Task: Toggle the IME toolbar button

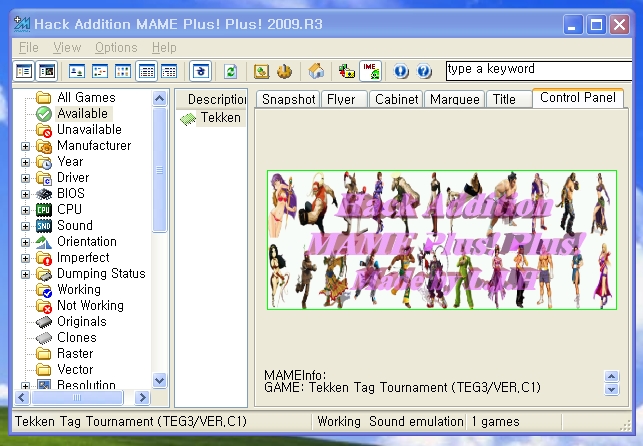Action: (371, 71)
